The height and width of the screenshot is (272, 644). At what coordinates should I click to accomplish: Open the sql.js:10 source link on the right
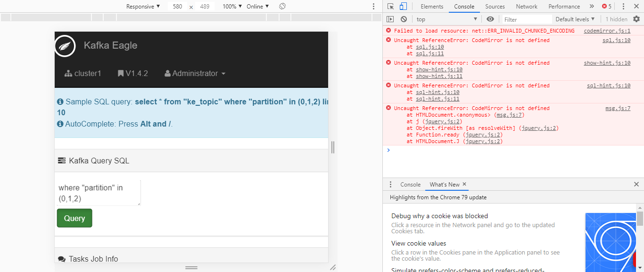[x=616, y=40]
